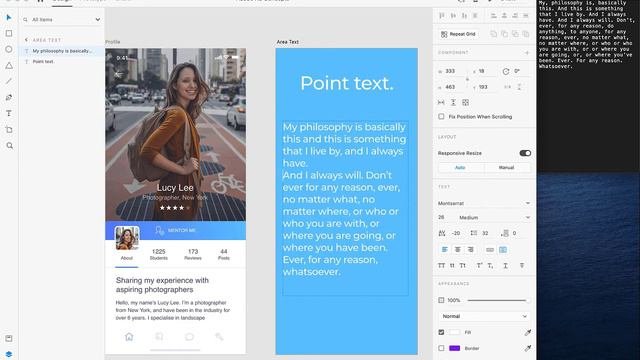640x360 pixels.
Task: Select the Artboard tool
Action: tap(9, 130)
